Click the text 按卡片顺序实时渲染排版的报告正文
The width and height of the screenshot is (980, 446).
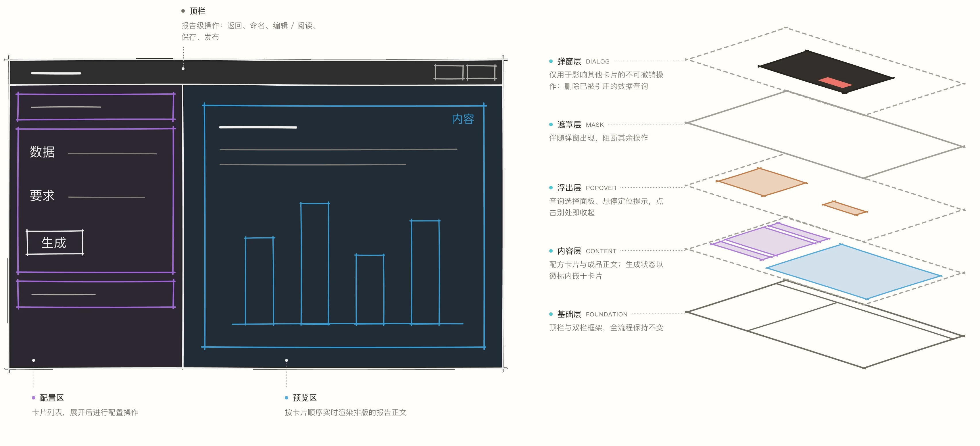[x=345, y=412]
